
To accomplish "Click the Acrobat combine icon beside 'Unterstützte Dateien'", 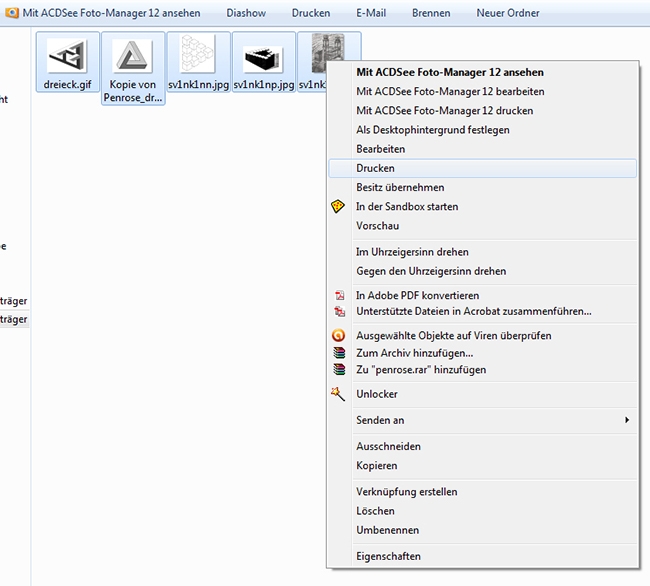I will pyautogui.click(x=340, y=311).
